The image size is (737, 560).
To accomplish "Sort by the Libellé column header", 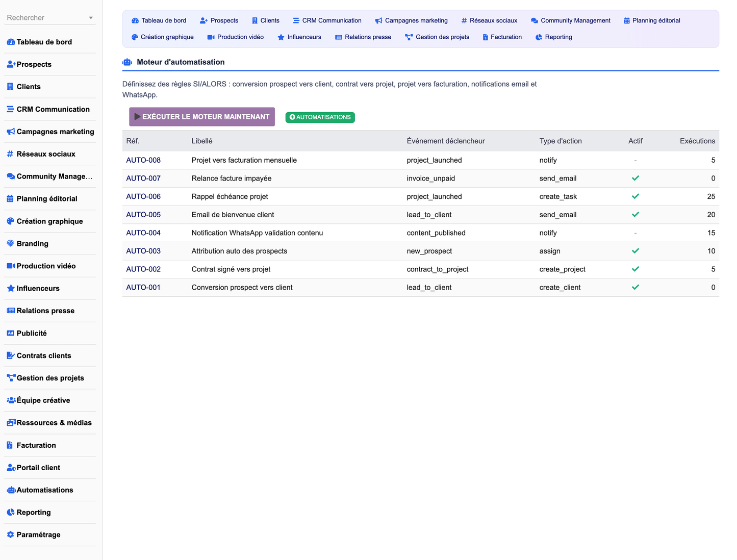I will point(202,141).
